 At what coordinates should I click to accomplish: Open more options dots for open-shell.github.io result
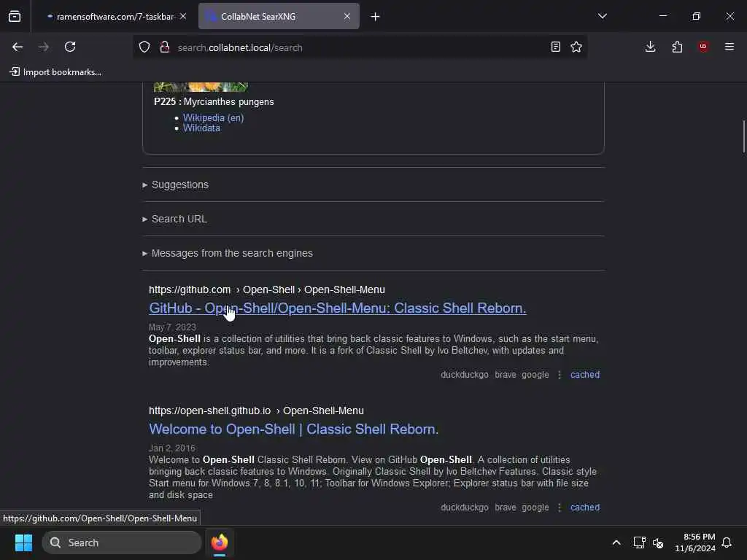tap(560, 507)
